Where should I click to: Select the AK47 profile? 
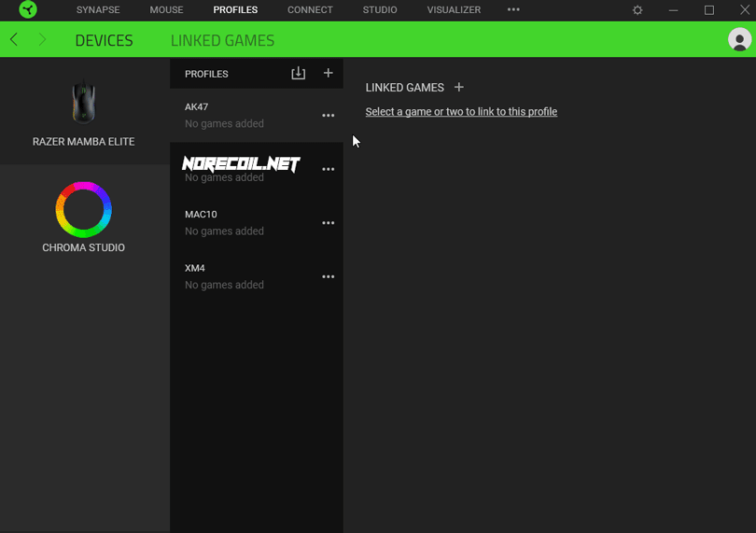click(x=257, y=116)
